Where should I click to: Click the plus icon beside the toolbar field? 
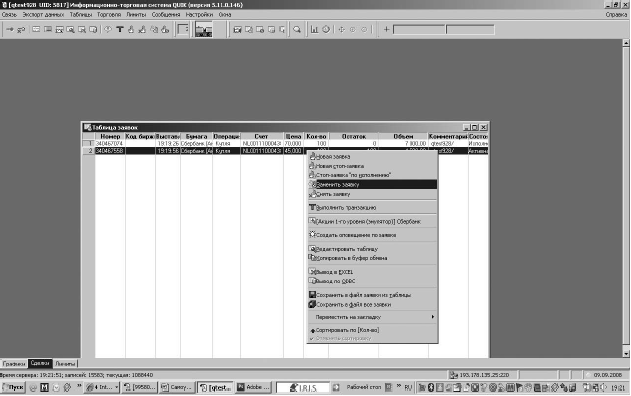pos(386,29)
